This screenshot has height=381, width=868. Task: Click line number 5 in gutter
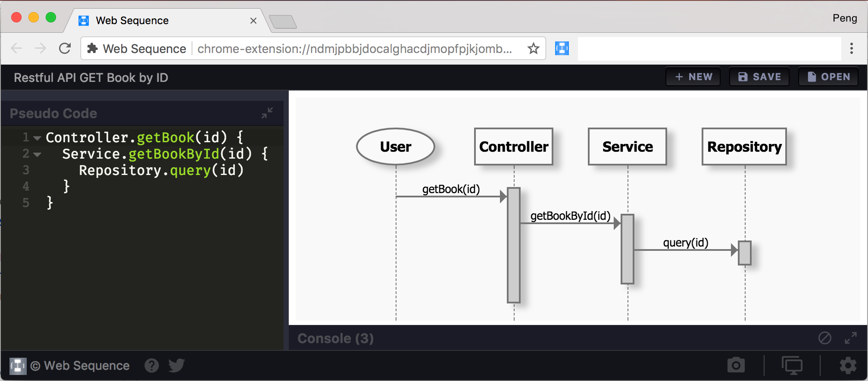tap(26, 203)
